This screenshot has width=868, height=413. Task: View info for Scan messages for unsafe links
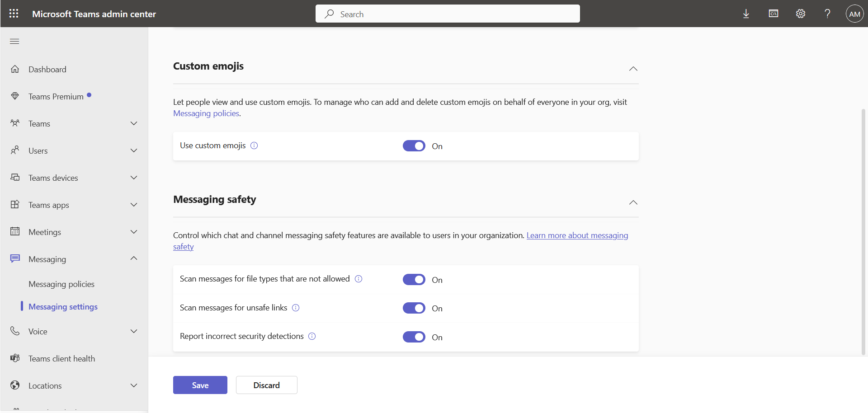point(296,308)
